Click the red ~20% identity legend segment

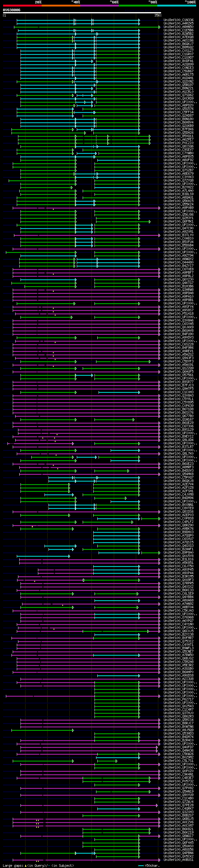(22, 6)
